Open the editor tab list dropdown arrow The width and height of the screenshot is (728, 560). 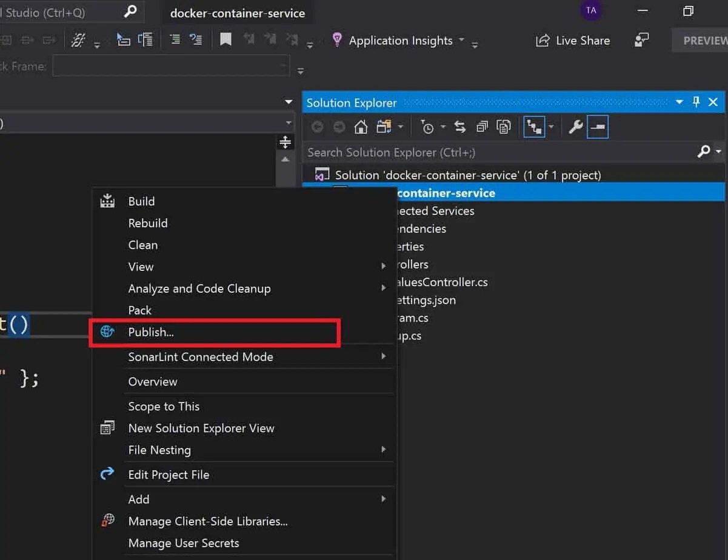pyautogui.click(x=289, y=102)
